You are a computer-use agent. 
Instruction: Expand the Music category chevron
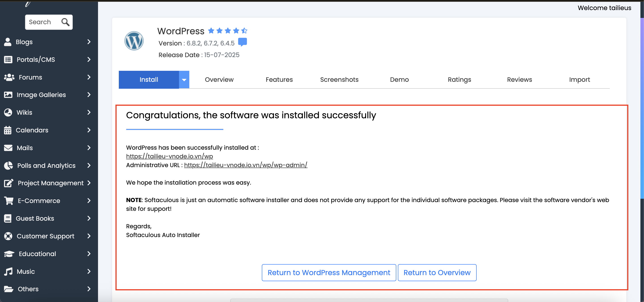[x=89, y=272]
